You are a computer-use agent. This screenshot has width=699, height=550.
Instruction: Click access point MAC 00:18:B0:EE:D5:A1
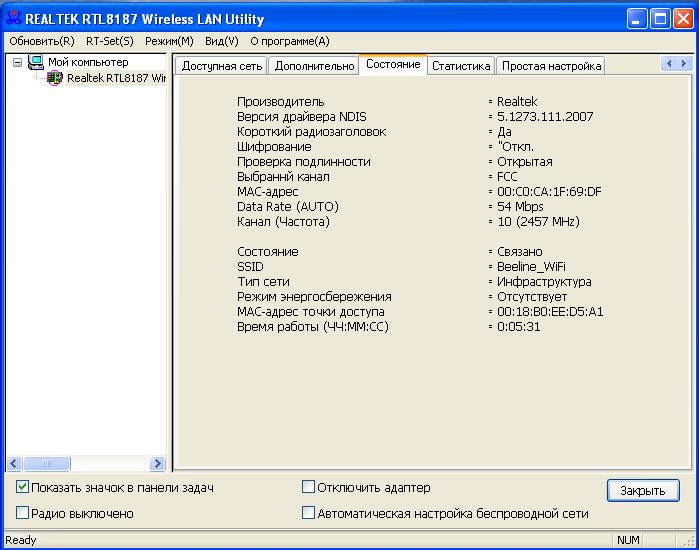click(550, 312)
